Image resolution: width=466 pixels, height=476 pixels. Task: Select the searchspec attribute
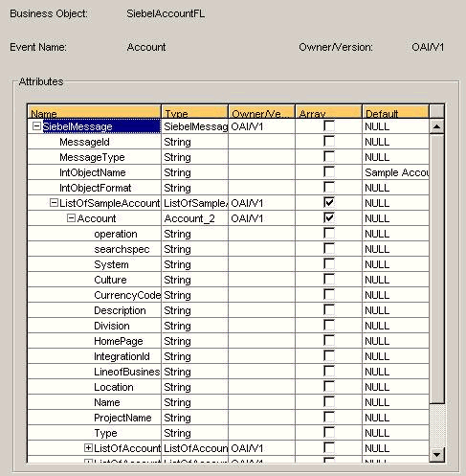click(x=122, y=249)
